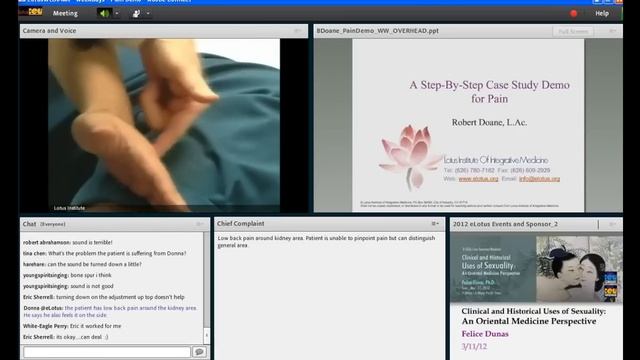640x360 pixels.
Task: Open the eLotus Events pod options menu
Action: click(612, 224)
